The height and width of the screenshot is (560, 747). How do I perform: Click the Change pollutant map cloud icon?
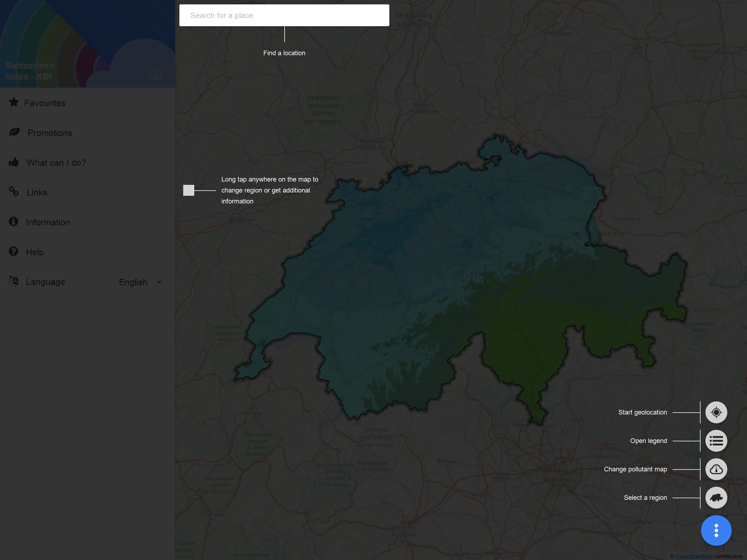716,469
